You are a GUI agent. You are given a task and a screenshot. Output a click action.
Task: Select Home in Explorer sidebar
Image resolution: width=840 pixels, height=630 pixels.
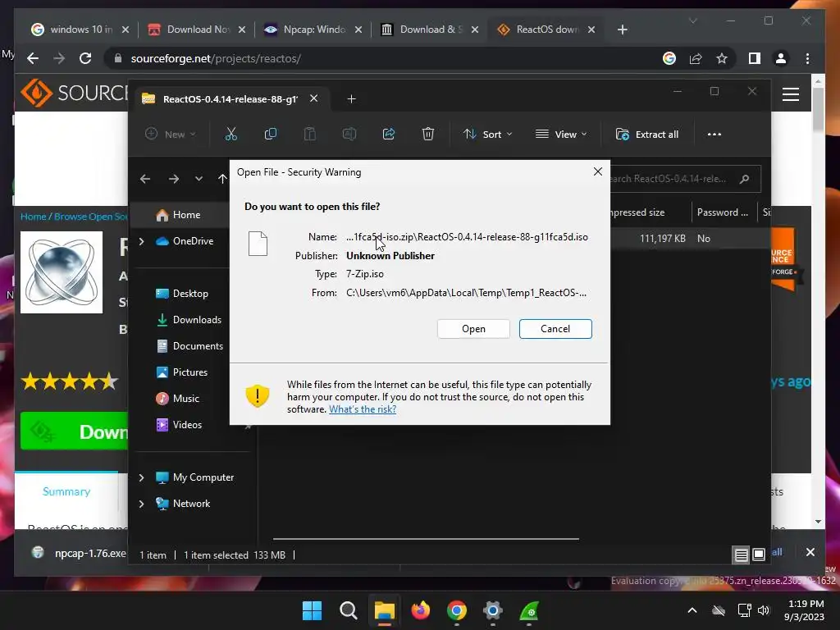[x=178, y=215]
